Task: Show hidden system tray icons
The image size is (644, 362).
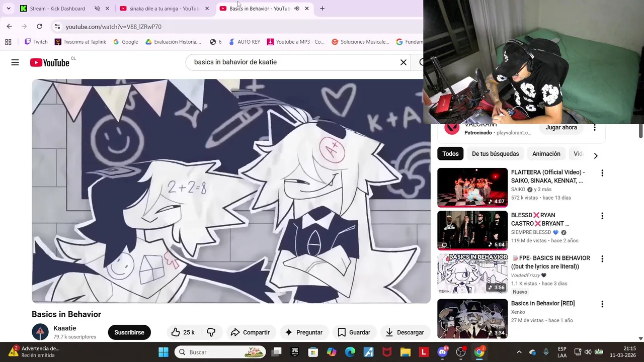Action: click(519, 352)
